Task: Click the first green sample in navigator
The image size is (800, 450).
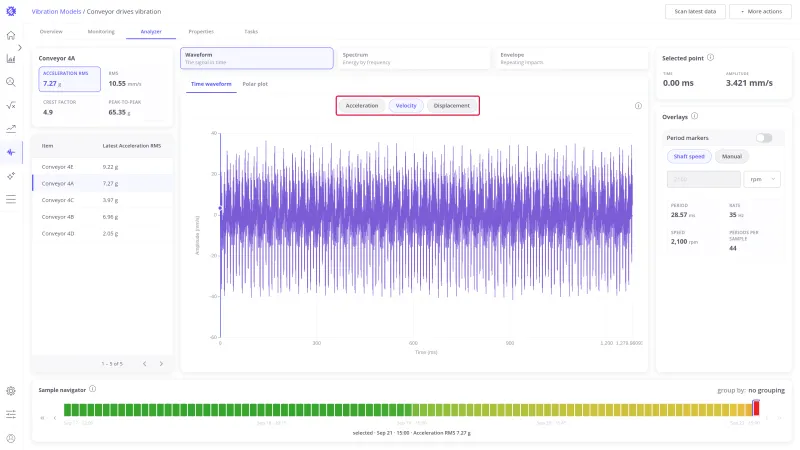Action: (67, 409)
